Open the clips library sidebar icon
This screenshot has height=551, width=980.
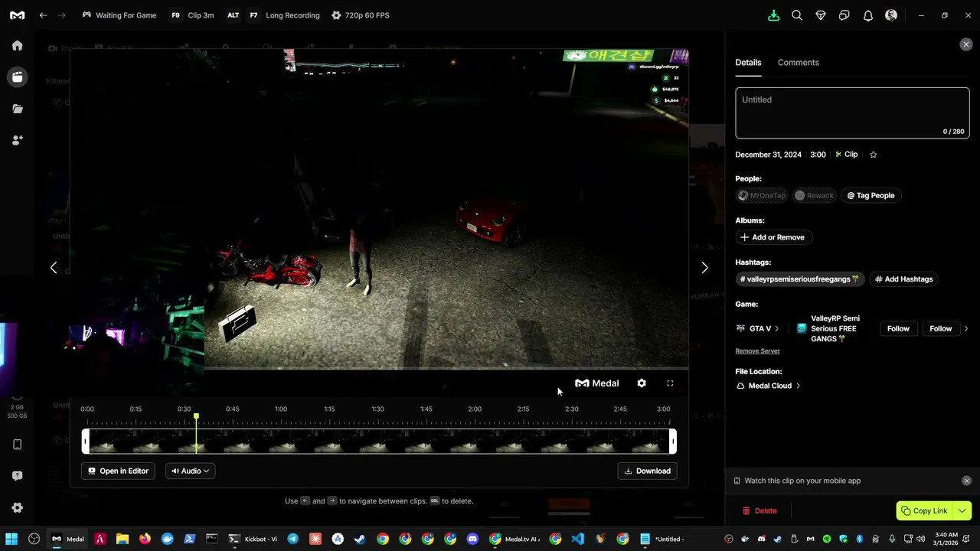pos(17,77)
